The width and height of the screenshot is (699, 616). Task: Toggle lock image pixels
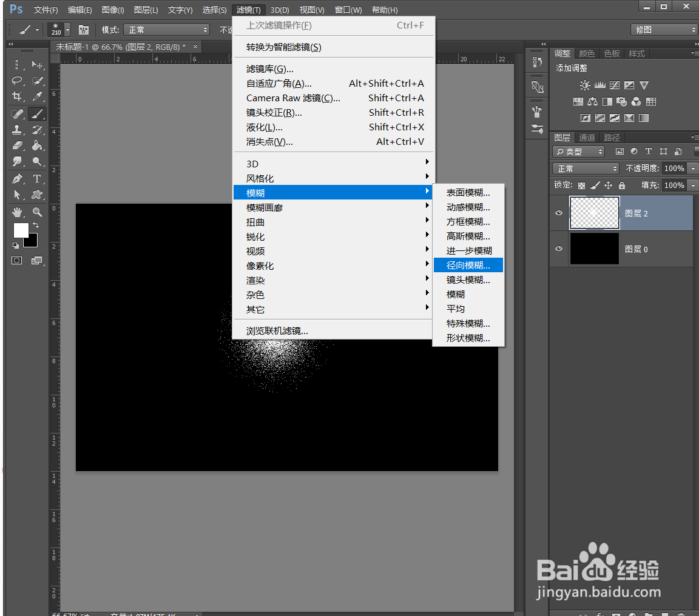(595, 186)
